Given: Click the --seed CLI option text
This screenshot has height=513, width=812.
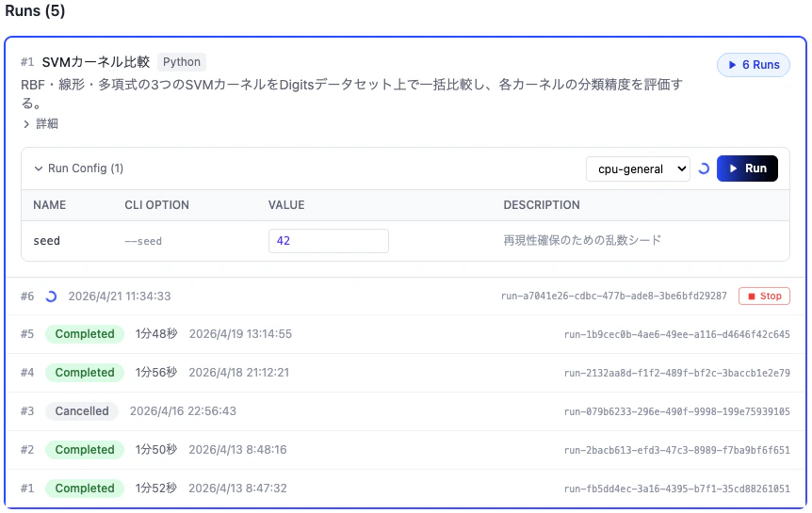Looking at the screenshot, I should click(x=143, y=241).
